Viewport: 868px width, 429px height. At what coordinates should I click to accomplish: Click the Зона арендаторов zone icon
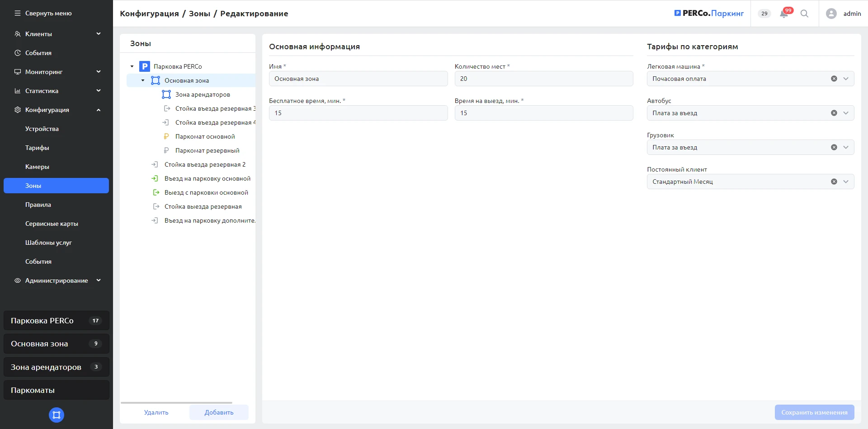pyautogui.click(x=166, y=94)
